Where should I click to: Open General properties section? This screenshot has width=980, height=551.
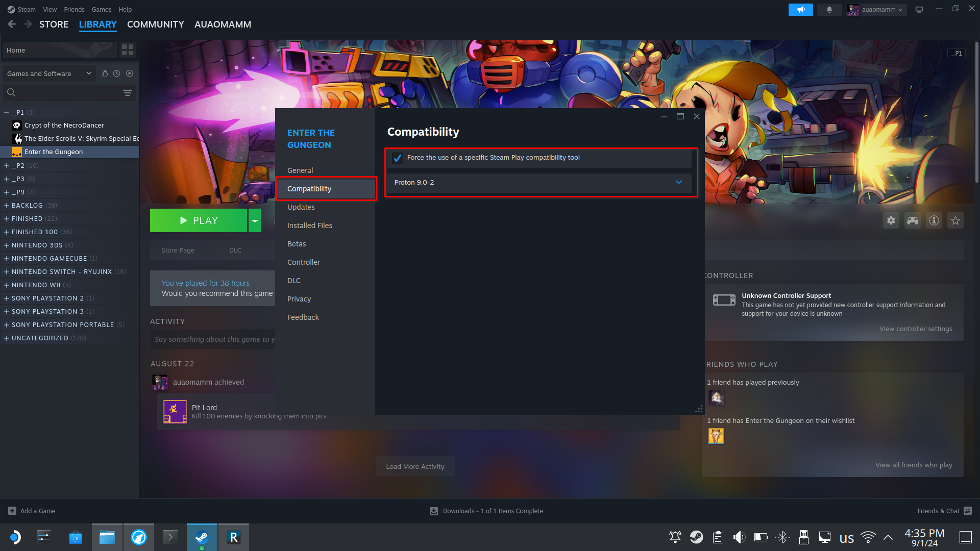point(300,170)
